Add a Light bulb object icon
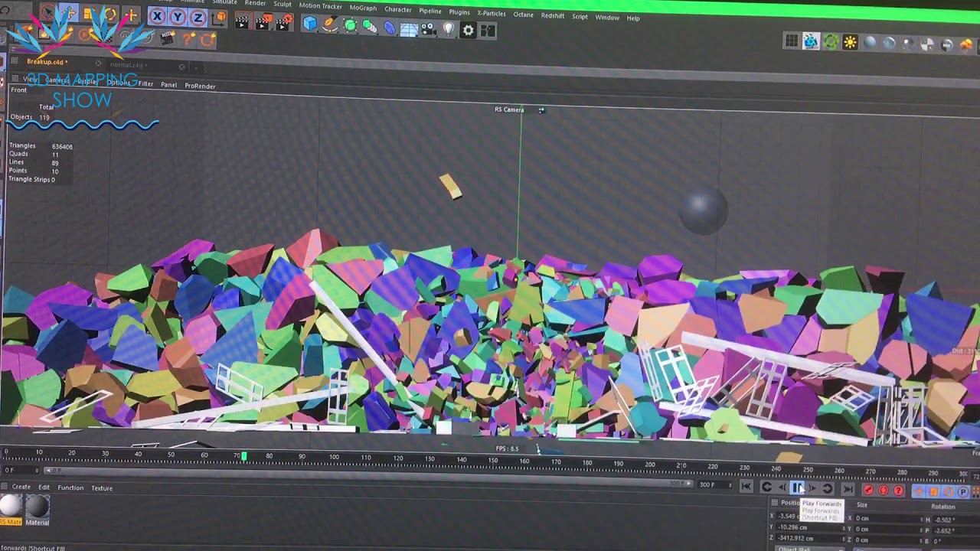Image resolution: width=980 pixels, height=551 pixels. click(x=449, y=29)
